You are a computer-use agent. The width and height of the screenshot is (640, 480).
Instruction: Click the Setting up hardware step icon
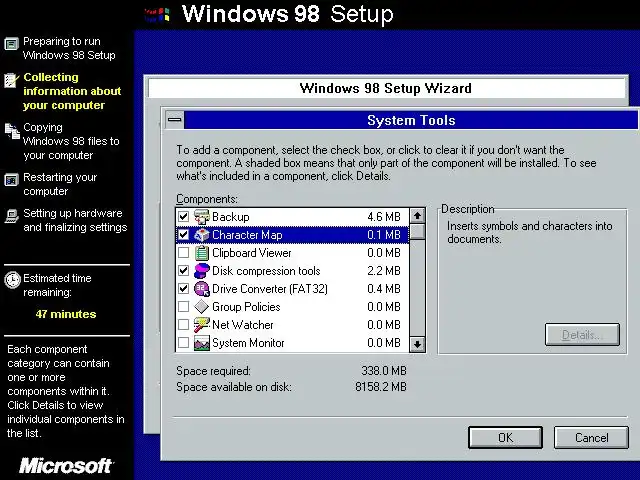coord(11,216)
